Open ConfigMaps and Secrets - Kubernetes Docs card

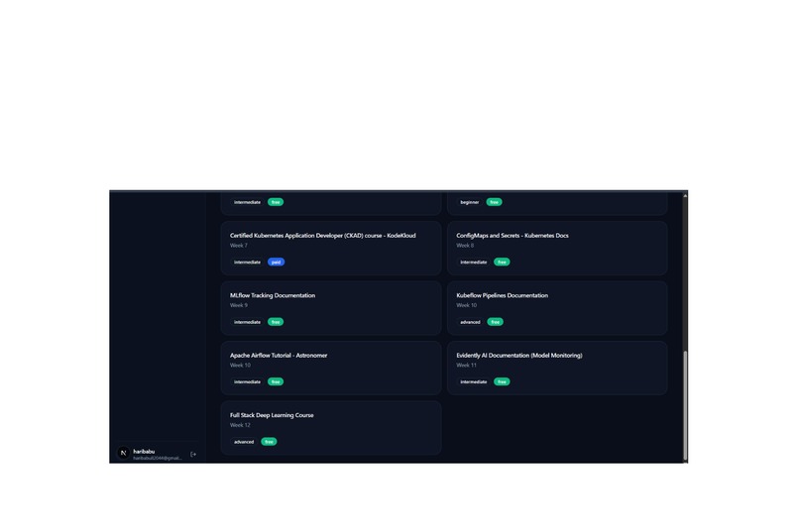click(557, 249)
